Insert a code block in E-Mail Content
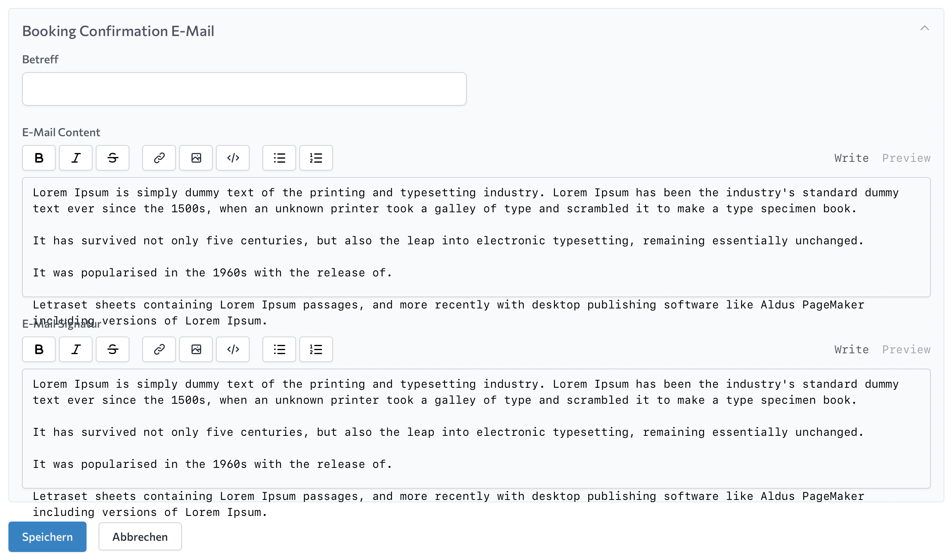 click(232, 158)
